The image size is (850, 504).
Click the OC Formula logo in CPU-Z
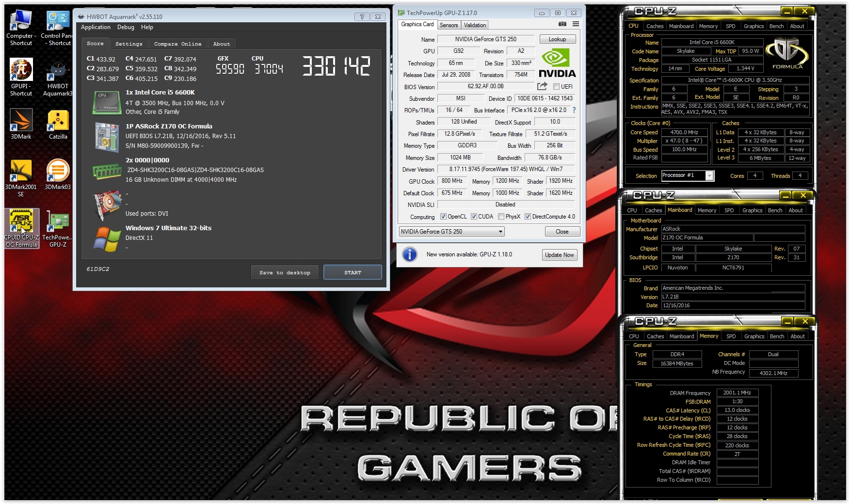pyautogui.click(x=787, y=53)
